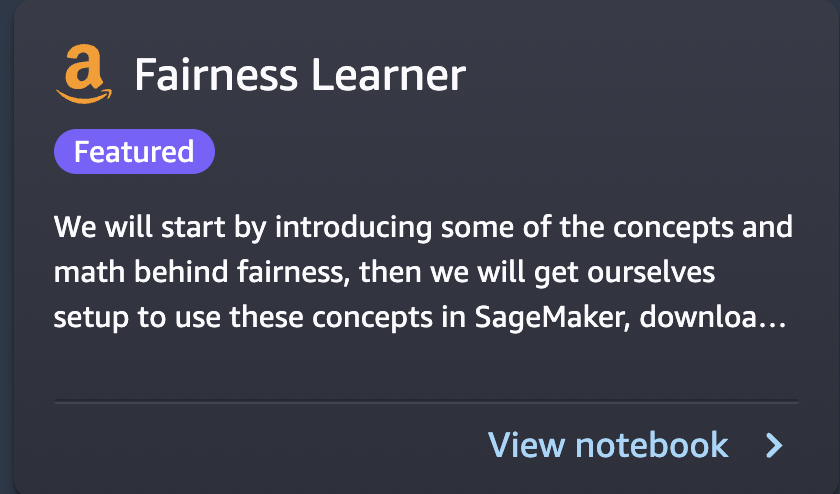
Task: Click the word SageMaker in the description
Action: [552, 318]
